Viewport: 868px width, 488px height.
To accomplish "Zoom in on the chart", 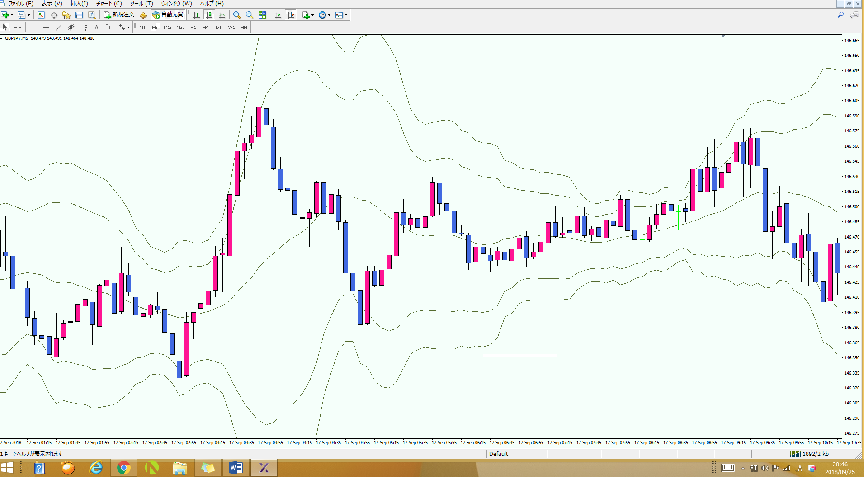I will coord(236,15).
